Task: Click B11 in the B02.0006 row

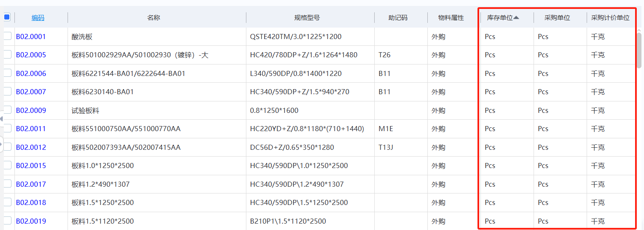Action: point(384,73)
